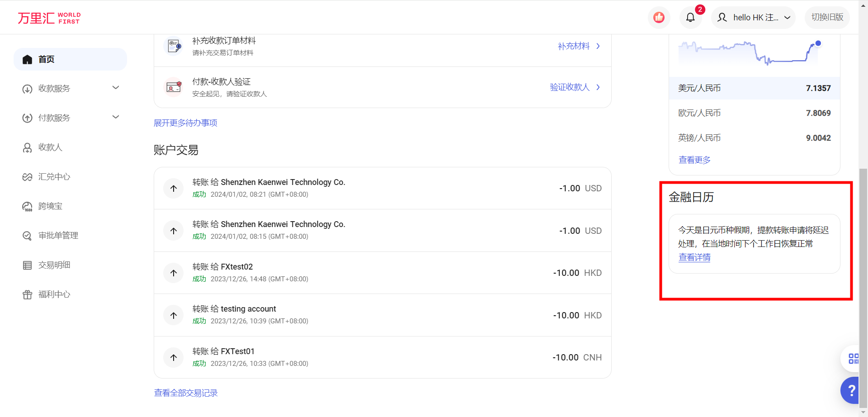Click the notification bell icon
868x417 pixels.
pos(690,18)
